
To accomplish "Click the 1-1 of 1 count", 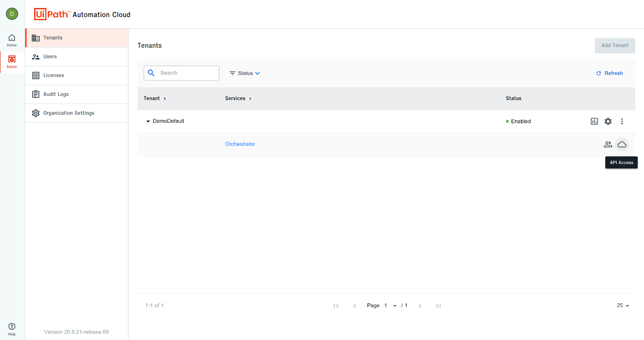I will 155,305.
